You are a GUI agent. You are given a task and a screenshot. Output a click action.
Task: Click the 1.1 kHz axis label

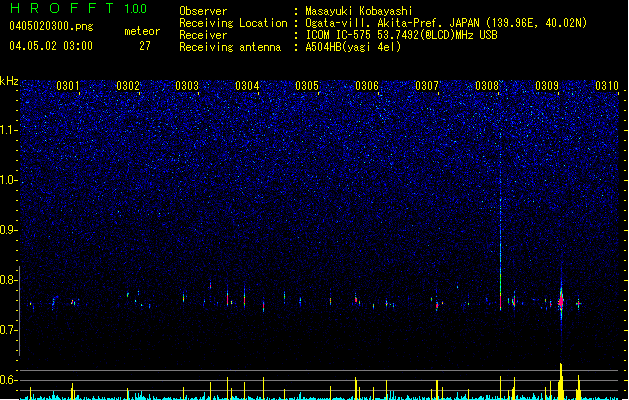8,130
